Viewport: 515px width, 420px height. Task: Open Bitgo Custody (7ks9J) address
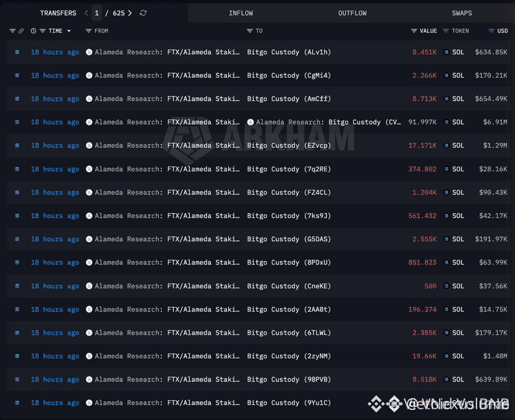pos(289,216)
